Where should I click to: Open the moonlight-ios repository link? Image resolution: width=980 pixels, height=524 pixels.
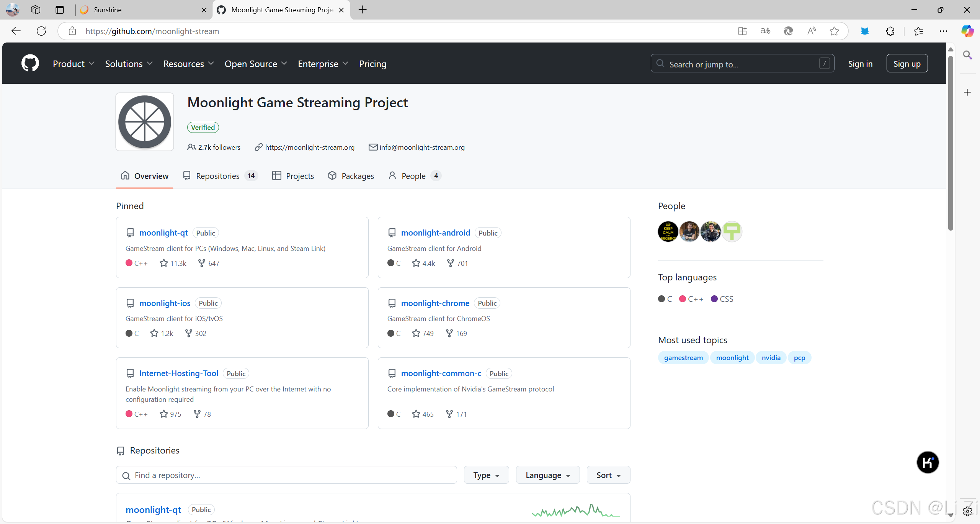coord(165,303)
